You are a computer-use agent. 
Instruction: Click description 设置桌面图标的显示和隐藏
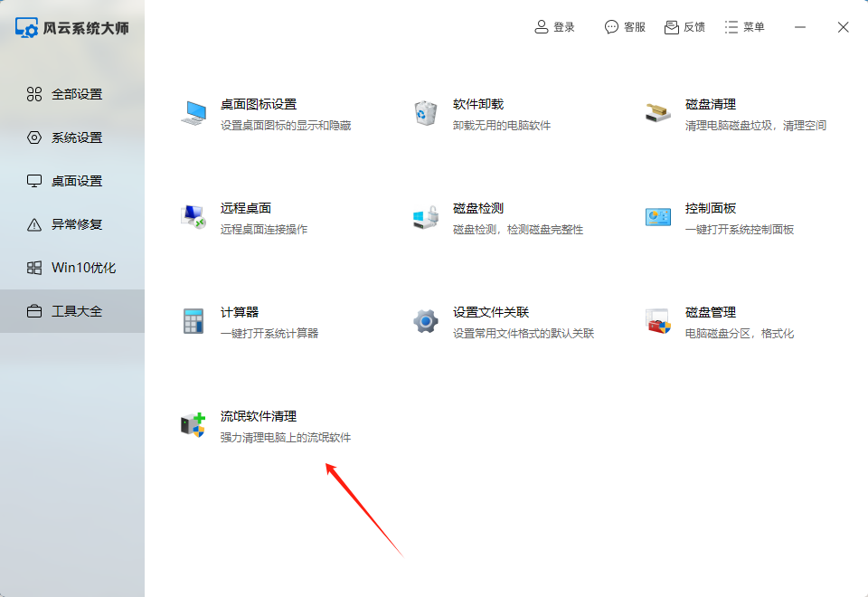point(286,126)
